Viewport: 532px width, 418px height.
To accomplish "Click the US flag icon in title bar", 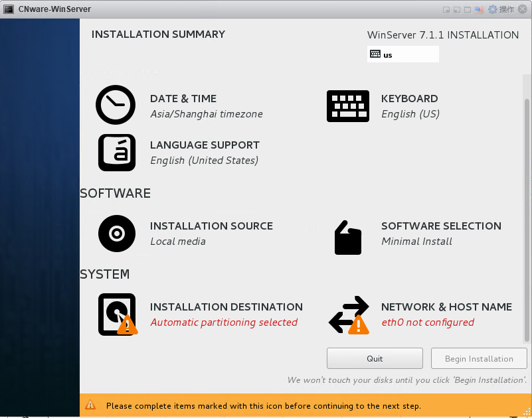I will (479, 9).
